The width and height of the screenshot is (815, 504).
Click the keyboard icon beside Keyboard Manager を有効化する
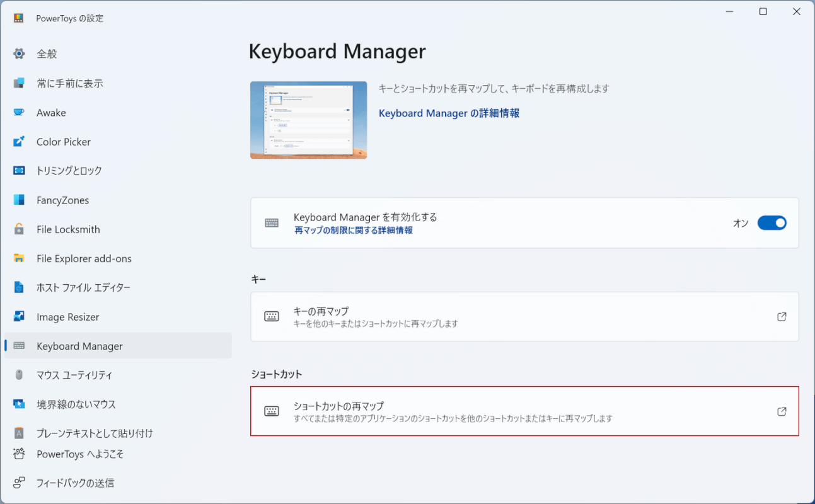pyautogui.click(x=272, y=223)
